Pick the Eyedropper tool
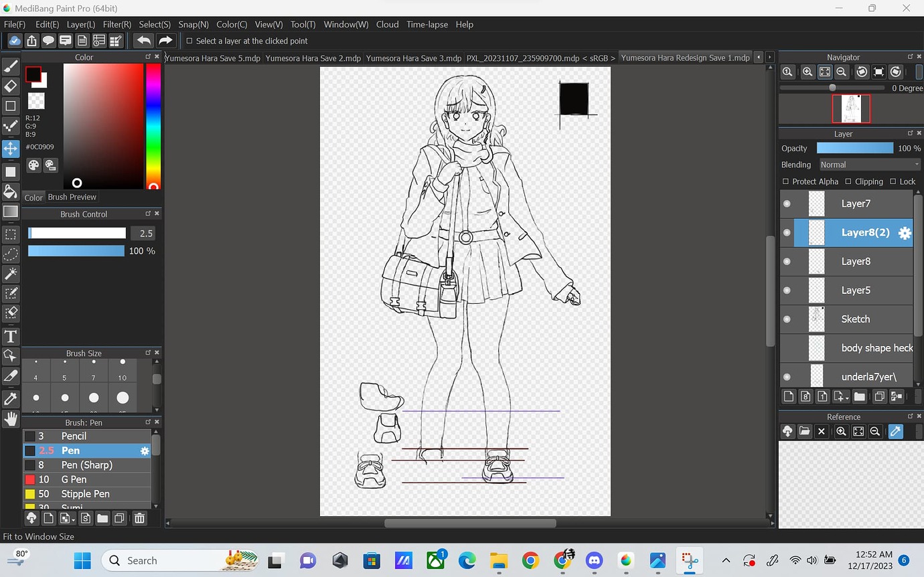The image size is (924, 577). tap(11, 398)
